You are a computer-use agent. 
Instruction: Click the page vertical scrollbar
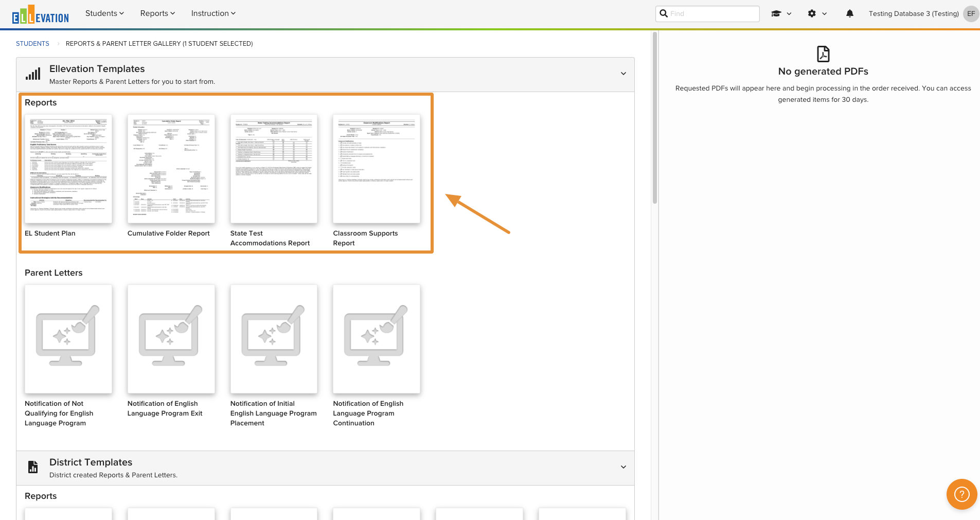pos(655,118)
